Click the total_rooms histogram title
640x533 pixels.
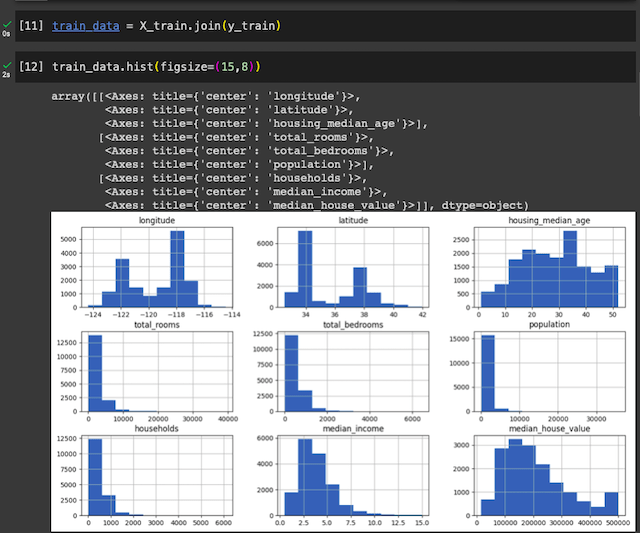click(x=157, y=325)
